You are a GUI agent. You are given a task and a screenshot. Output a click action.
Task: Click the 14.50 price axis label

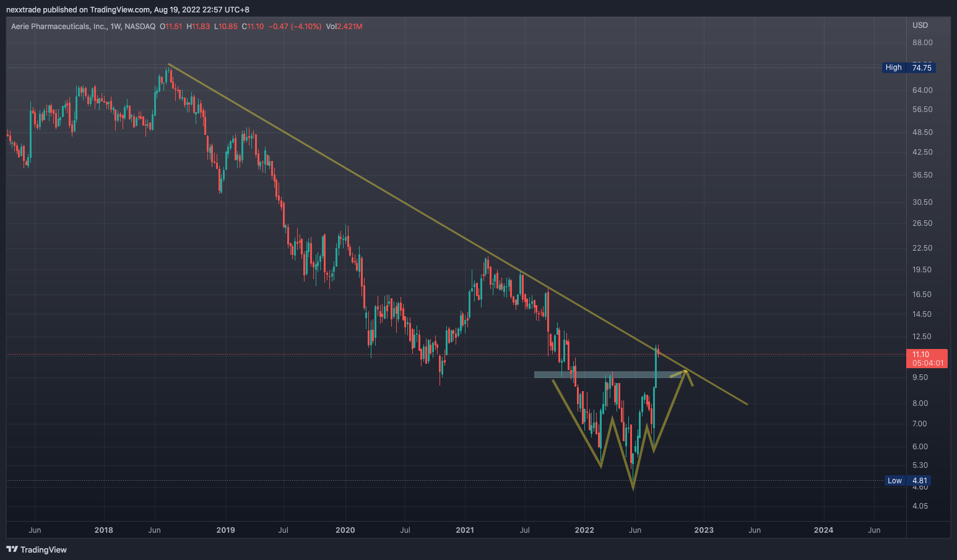(x=922, y=314)
